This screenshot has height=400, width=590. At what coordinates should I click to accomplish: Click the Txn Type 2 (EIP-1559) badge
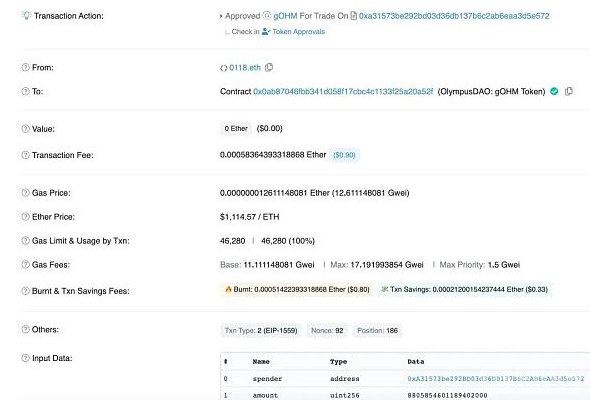click(x=261, y=330)
